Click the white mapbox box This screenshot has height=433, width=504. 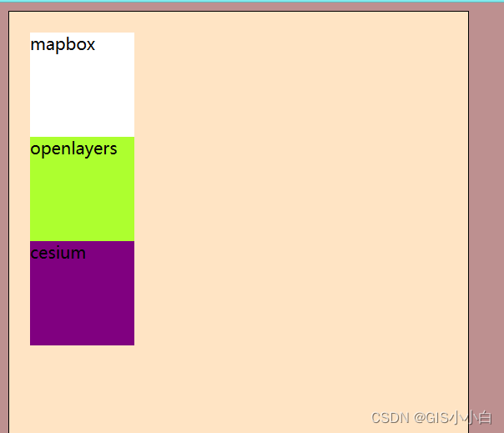click(x=82, y=84)
